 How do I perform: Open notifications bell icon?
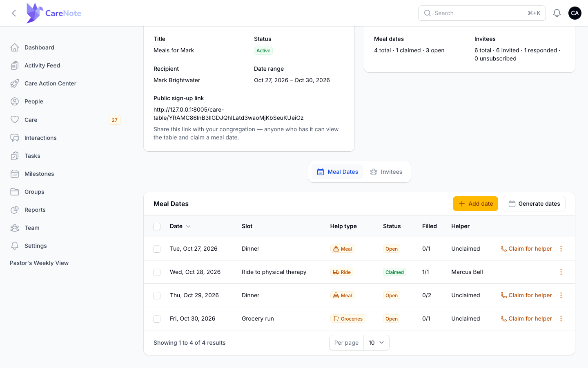coord(557,13)
